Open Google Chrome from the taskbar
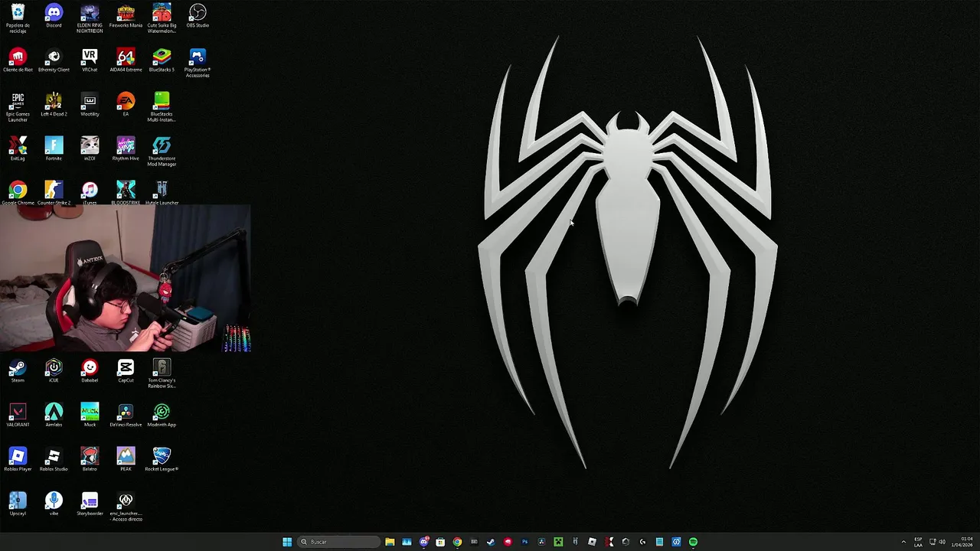This screenshot has width=980, height=551. (x=457, y=542)
